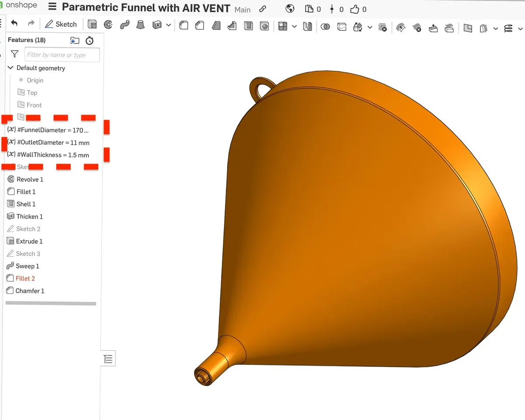This screenshot has width=525, height=420.
Task: Select the Shell tool in toolbar
Action: click(248, 26)
